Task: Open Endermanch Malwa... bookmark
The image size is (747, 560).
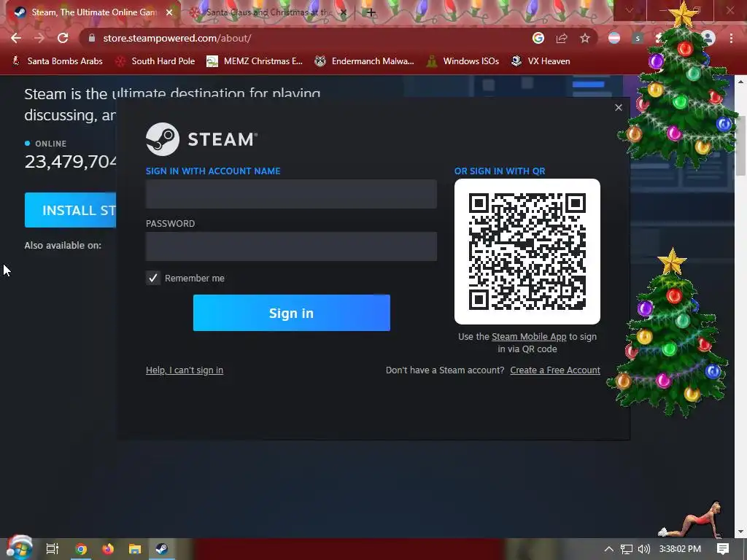Action: coord(365,61)
